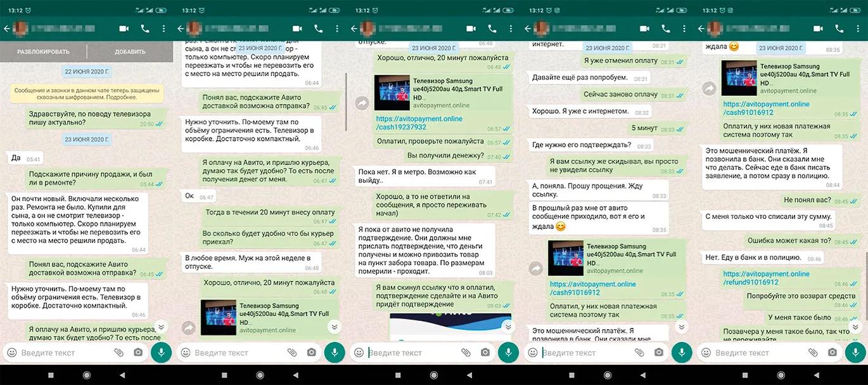This screenshot has height=385, width=868.
Task: Tap the microphone button in the first chat screenshot
Action: pyautogui.click(x=162, y=352)
